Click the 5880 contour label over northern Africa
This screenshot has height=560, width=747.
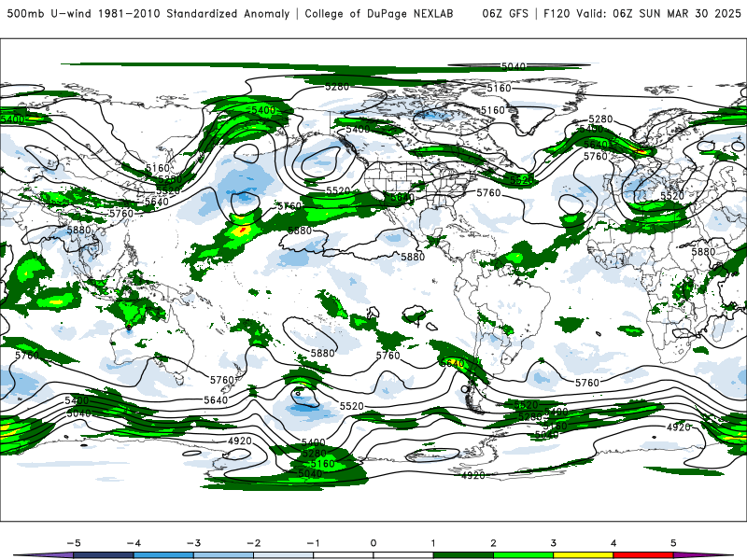coord(703,251)
